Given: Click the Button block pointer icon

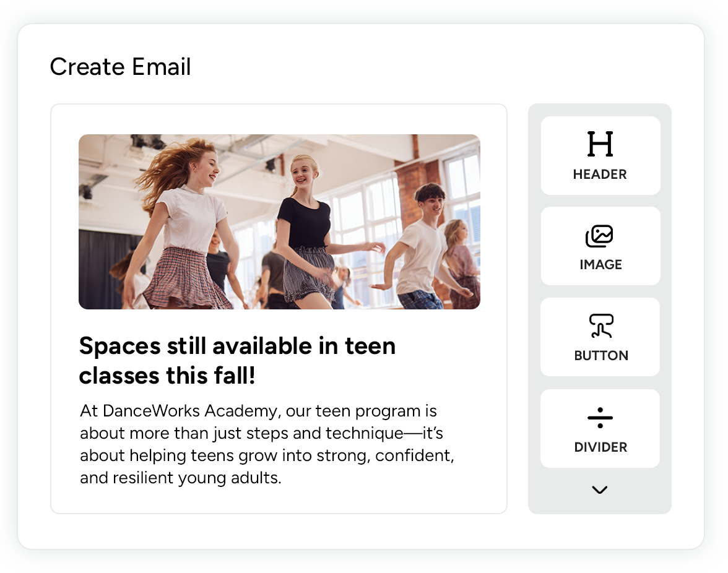Looking at the screenshot, I should tap(600, 326).
